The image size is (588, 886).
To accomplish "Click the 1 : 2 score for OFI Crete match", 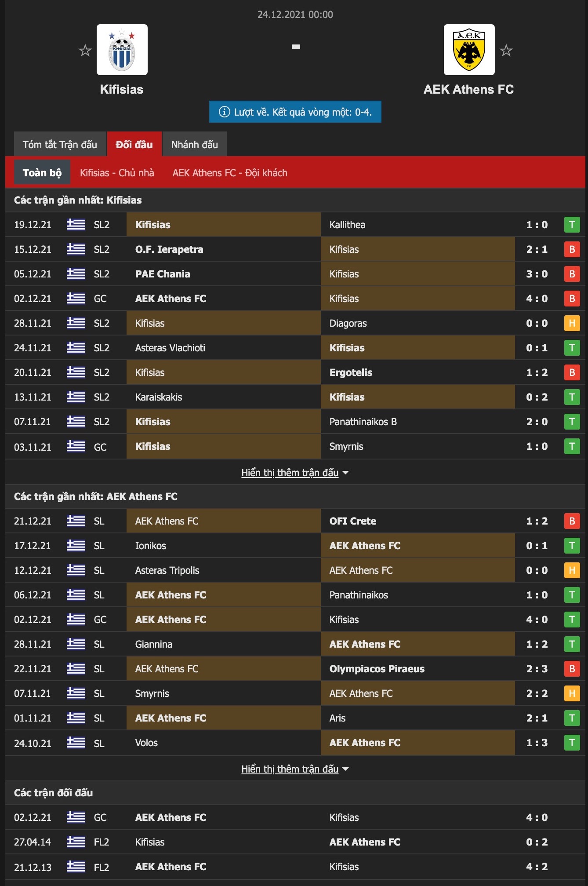I will pos(537,521).
